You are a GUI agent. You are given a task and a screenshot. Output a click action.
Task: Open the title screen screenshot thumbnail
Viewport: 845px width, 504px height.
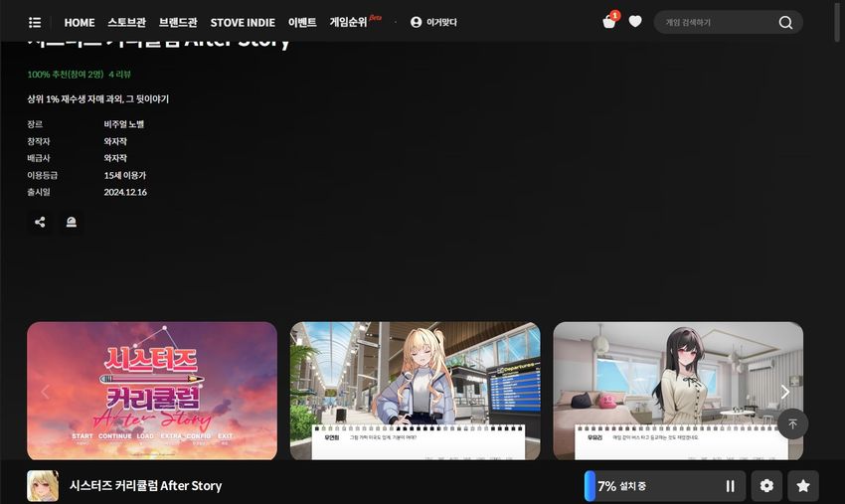[x=152, y=391]
